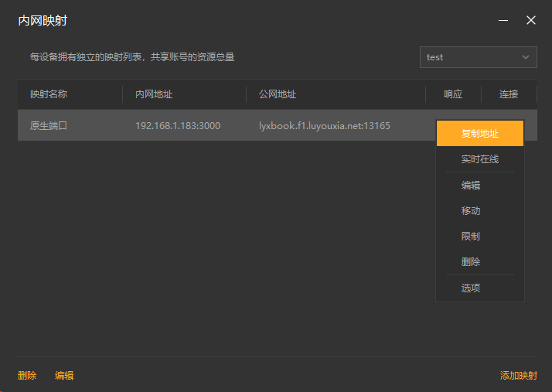552x392 pixels.
Task: Select the 原生端口 mapping row
Action: click(49, 125)
